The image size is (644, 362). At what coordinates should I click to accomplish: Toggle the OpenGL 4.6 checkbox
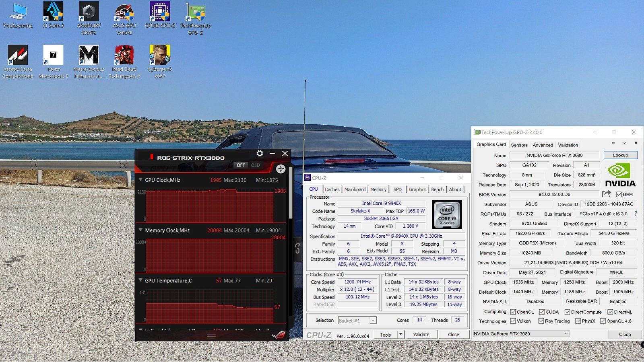[x=603, y=321]
